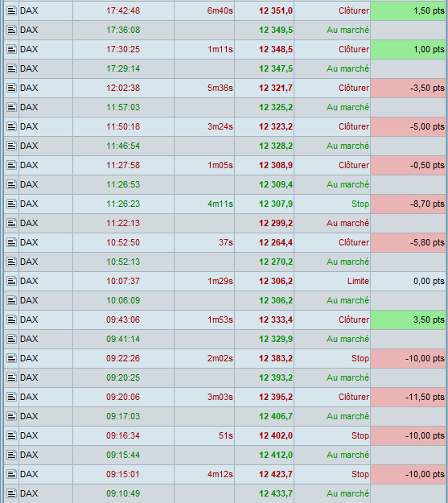Screen dimensions: 448x503
Task: Open order details icon for 17:30:25 row
Action: click(11, 49)
